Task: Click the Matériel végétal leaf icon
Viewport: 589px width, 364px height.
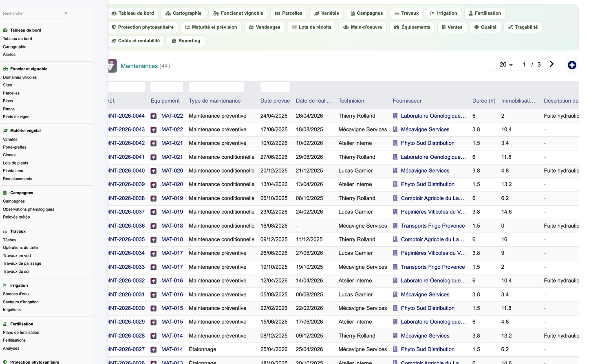Action: tap(5, 131)
